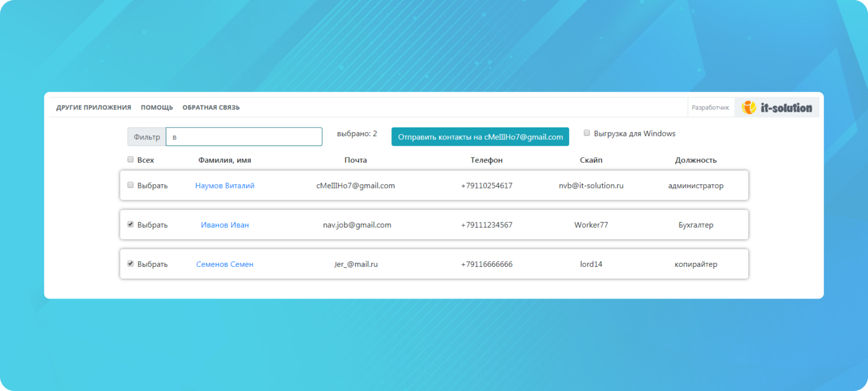Click the Должность column header
Image resolution: width=868 pixels, height=391 pixels.
point(695,160)
